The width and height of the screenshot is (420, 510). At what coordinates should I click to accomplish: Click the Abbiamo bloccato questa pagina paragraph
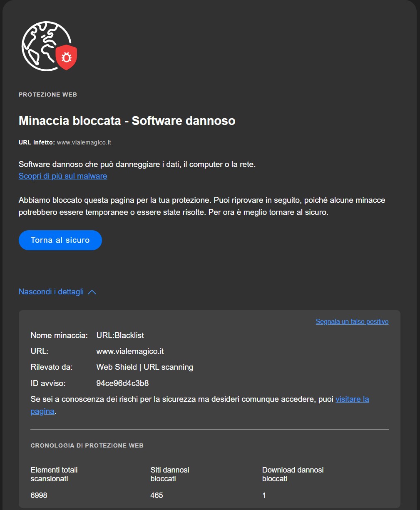tap(202, 206)
